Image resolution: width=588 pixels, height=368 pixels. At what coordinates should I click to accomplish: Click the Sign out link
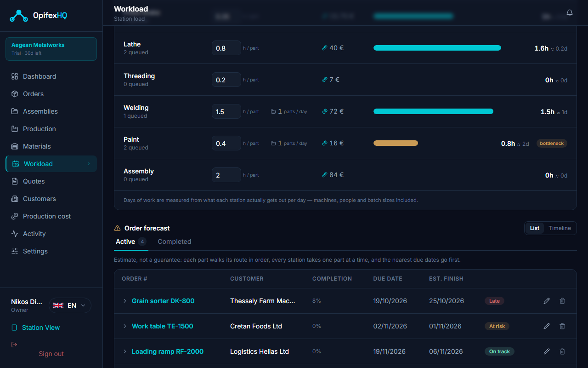click(51, 354)
